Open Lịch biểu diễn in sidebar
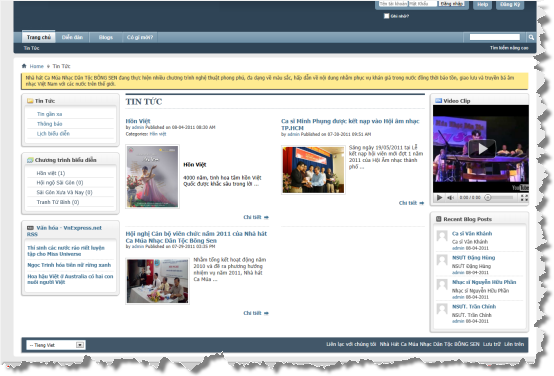 [x=53, y=134]
